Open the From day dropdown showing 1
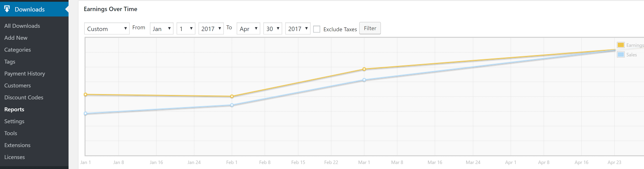Viewport: 644px width, 169px height. pos(186,29)
